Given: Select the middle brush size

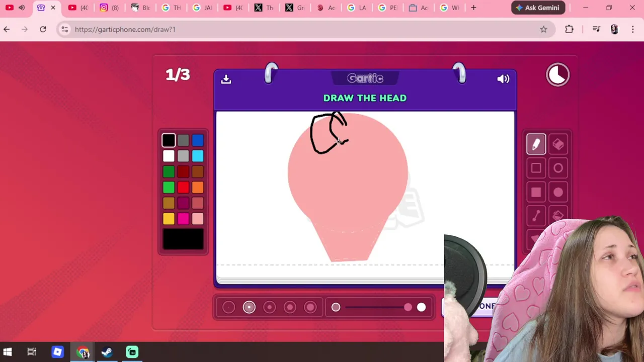Looking at the screenshot, I should click(269, 307).
